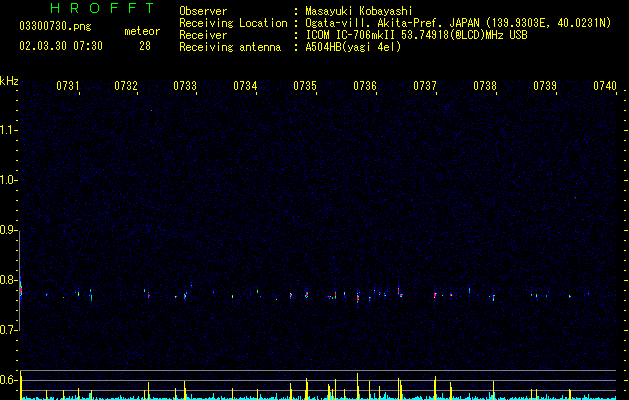
Task: Click the 0734 time marker
Action: [x=245, y=85]
